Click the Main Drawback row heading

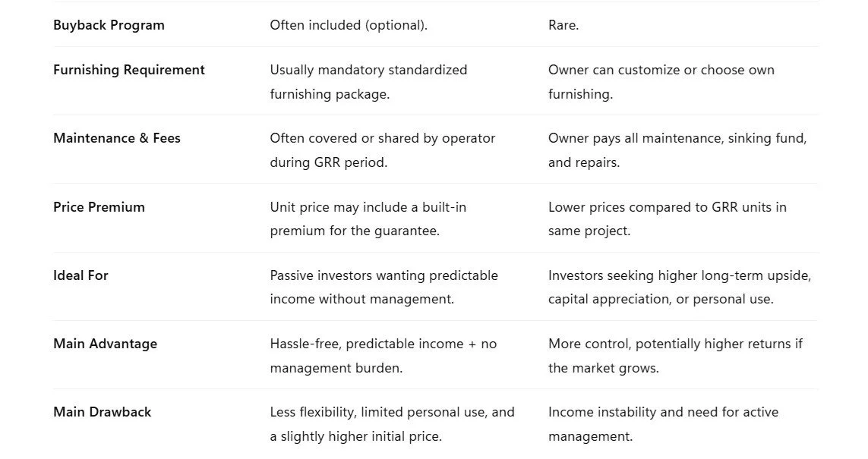(102, 412)
